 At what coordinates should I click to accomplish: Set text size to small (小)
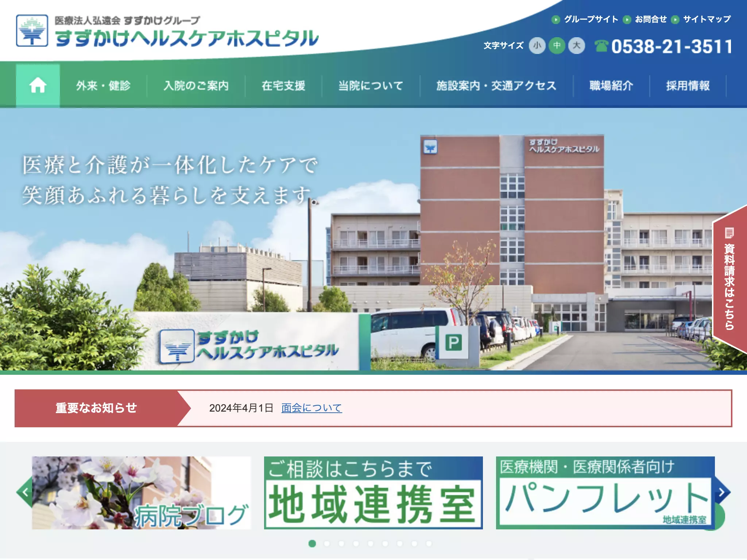(537, 46)
